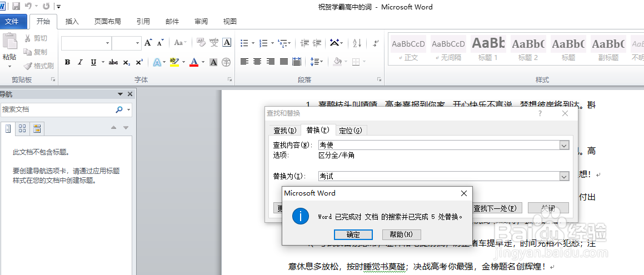
Task: Click Format Painter (格式刷)
Action: 39,66
